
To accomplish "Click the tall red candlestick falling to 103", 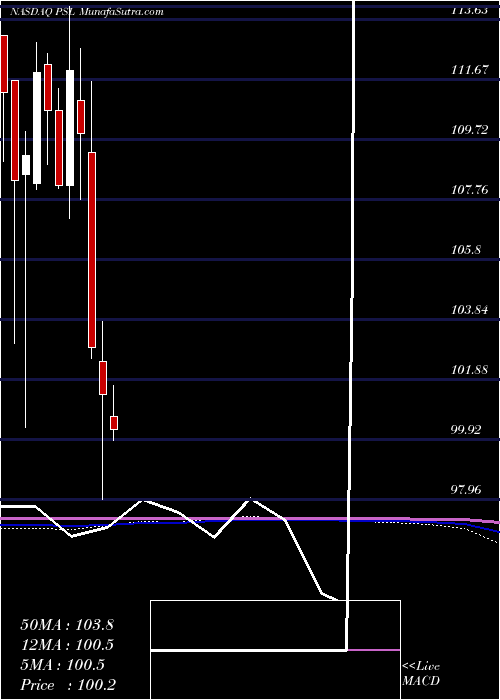I will (x=92, y=250).
